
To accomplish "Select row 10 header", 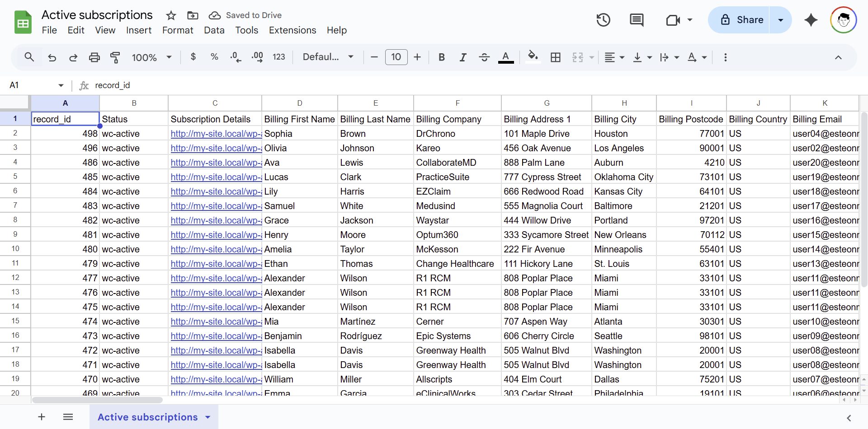I will (15, 249).
